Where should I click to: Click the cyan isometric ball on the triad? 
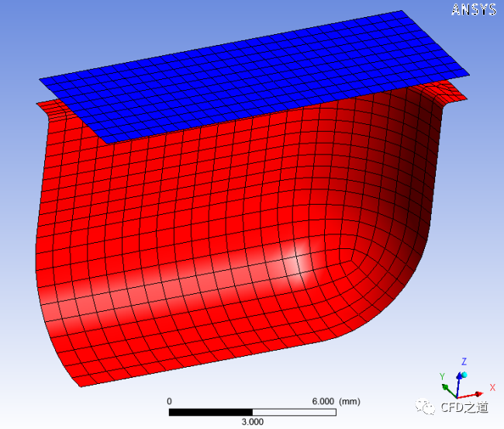pyautogui.click(x=464, y=375)
